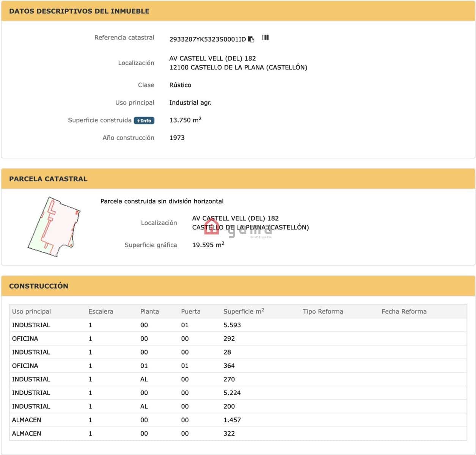
Task: Click the Superficie m² column header
Action: pyautogui.click(x=243, y=311)
